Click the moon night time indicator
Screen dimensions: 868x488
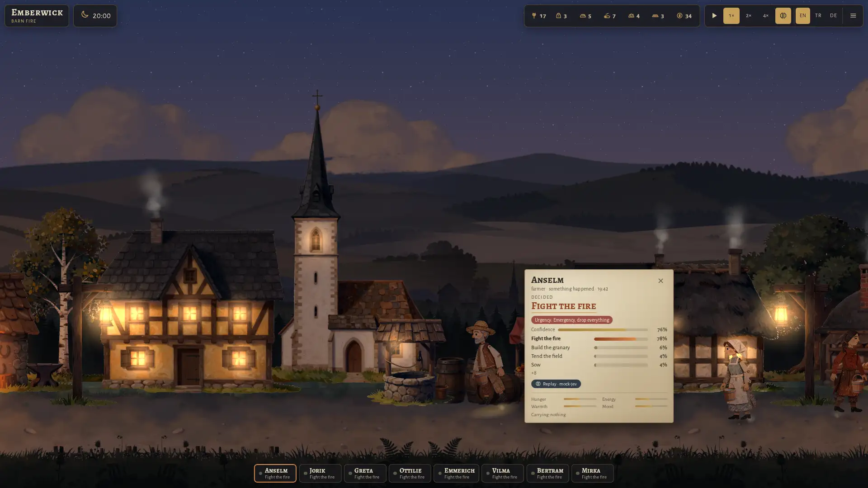tap(85, 15)
